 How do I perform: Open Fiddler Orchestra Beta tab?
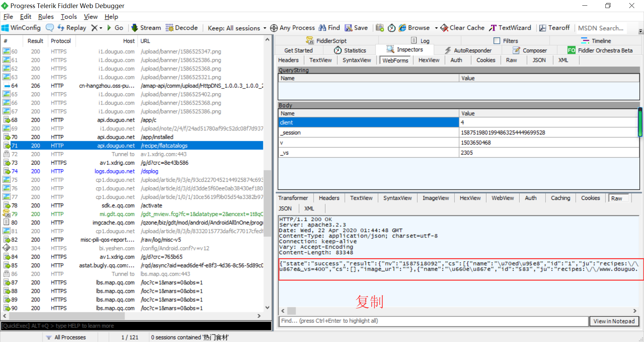coord(600,50)
